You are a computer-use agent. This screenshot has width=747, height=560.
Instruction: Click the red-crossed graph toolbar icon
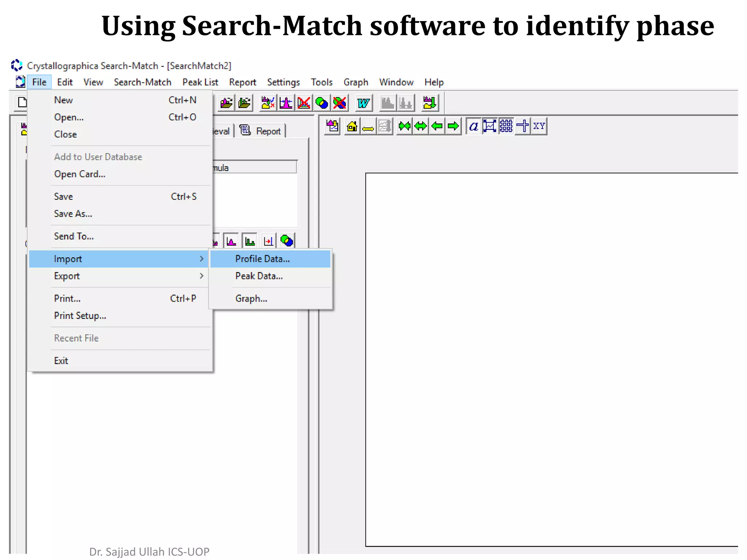point(304,103)
